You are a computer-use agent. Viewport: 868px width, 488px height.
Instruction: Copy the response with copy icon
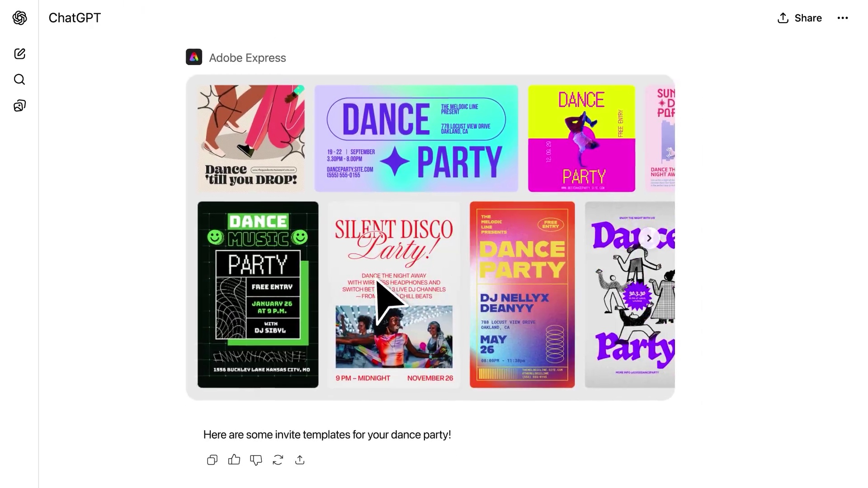point(212,460)
